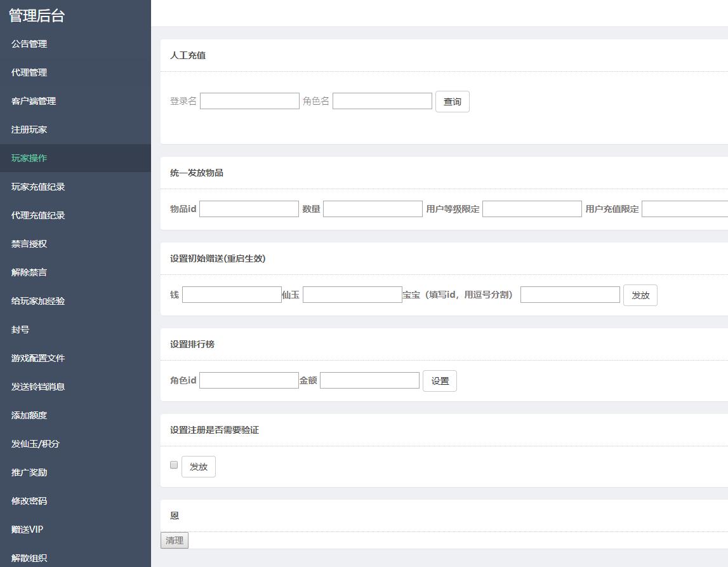Screen dimensions: 728x567
Task: Focus the 数量 input field
Action: tap(373, 209)
